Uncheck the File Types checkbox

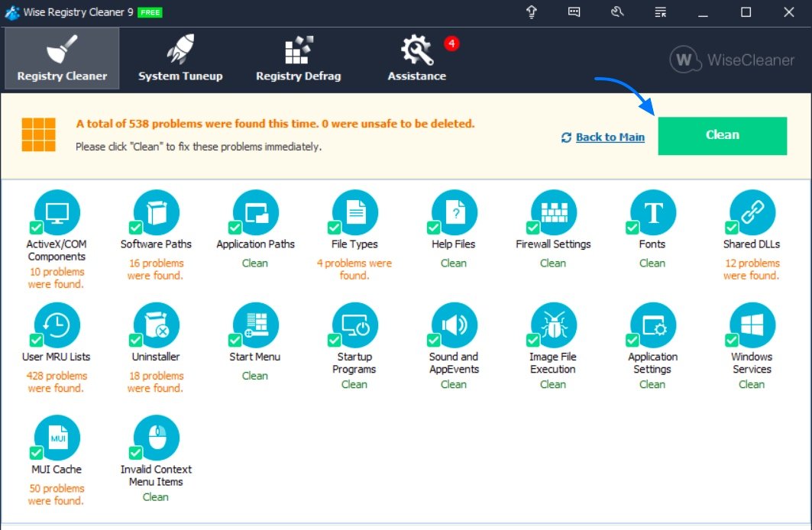click(335, 228)
